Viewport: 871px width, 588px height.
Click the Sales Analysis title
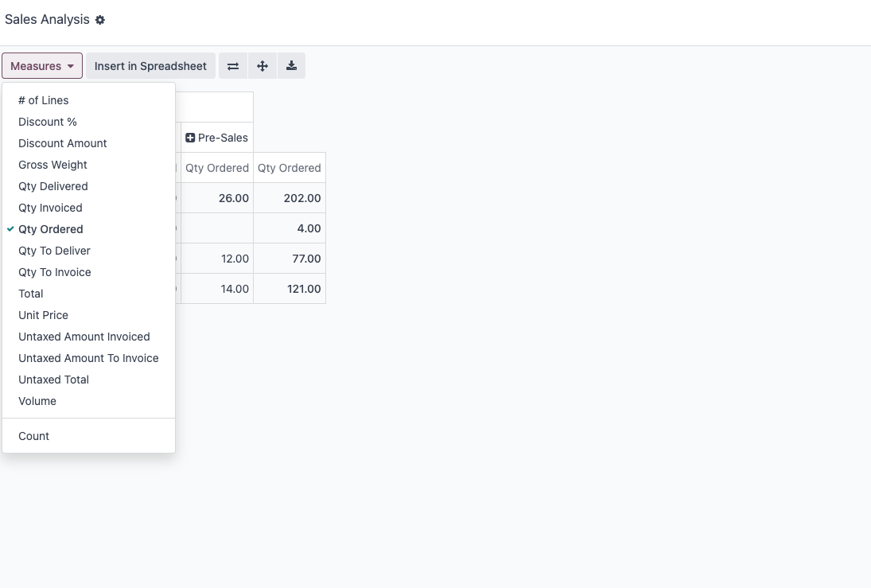(x=47, y=19)
